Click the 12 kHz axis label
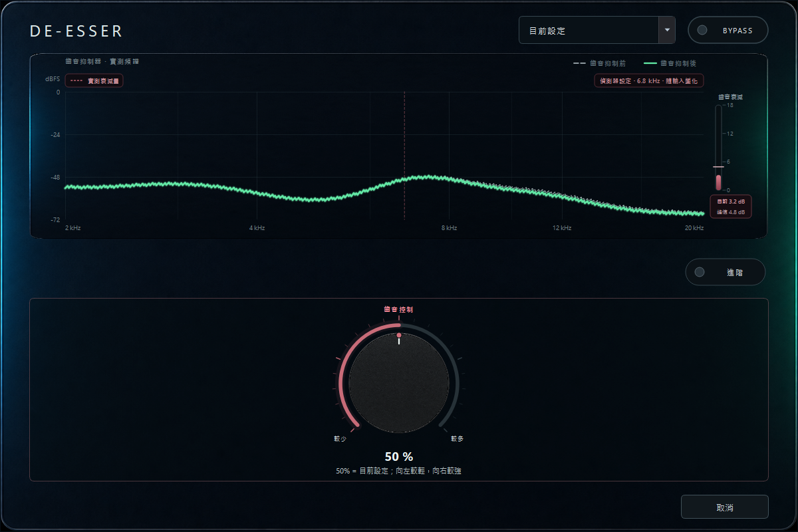Viewport: 798px width, 532px height. click(562, 228)
